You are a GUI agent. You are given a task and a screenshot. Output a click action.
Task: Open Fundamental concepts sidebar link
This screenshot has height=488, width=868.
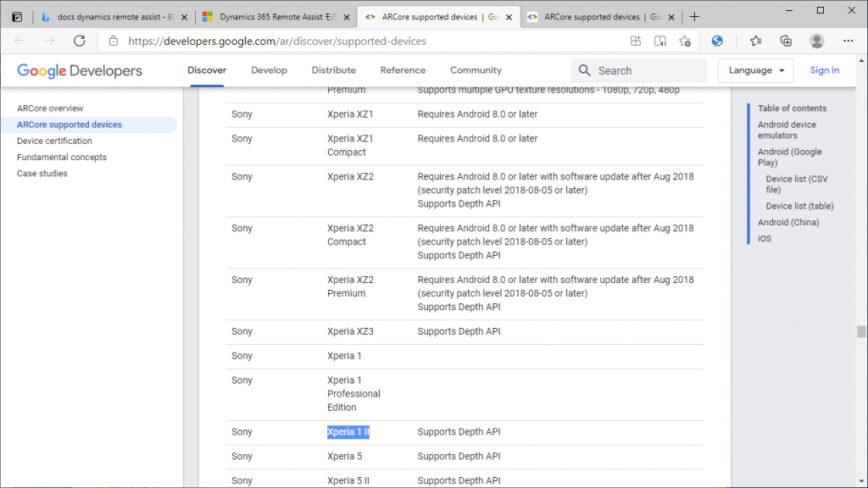click(x=61, y=157)
